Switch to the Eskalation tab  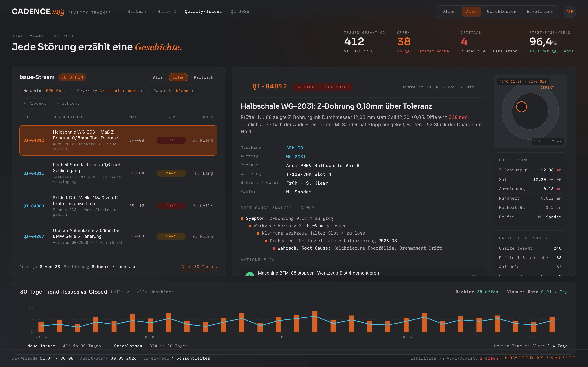pos(540,12)
